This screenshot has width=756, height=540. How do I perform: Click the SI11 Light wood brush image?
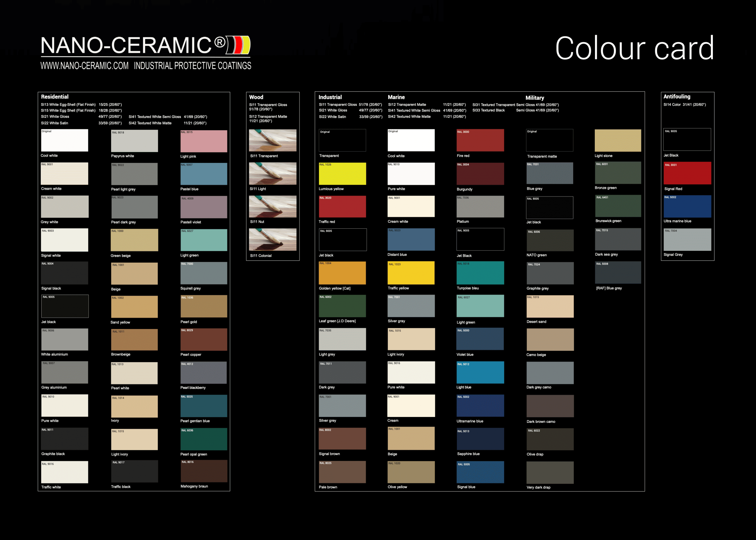pyautogui.click(x=273, y=173)
